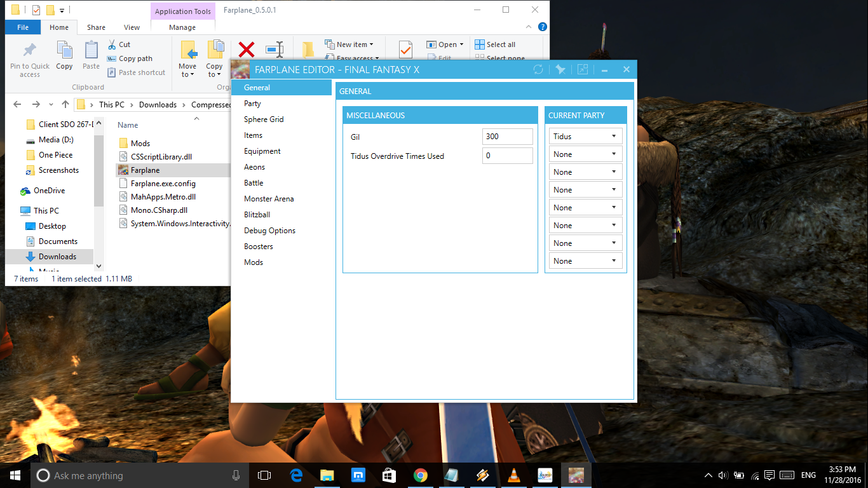Open Explorer help via blue question mark
868x488 pixels.
[542, 27]
